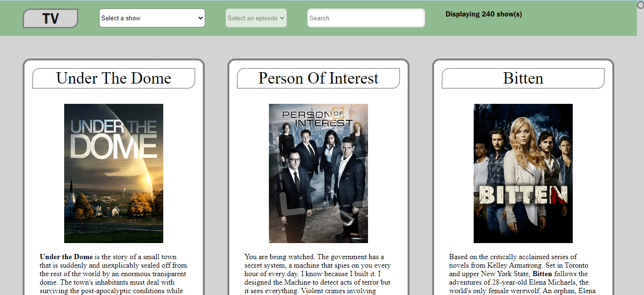The image size is (644, 295).
Task: Click the 'Under The Dome' show title
Action: click(x=114, y=78)
